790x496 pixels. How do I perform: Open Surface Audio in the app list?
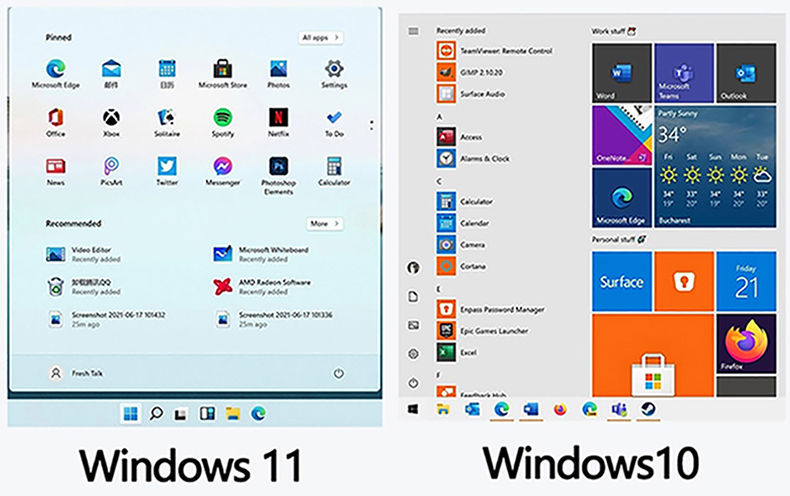click(471, 94)
